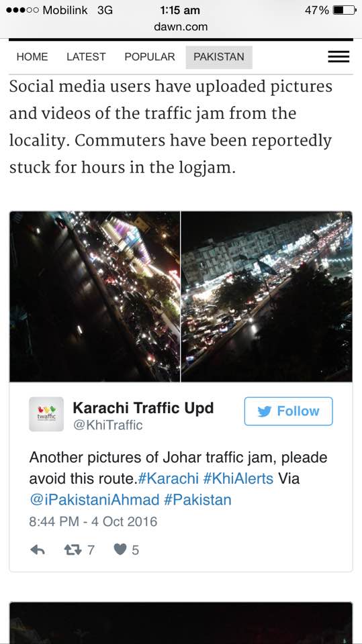Follow Karachi Traffic Upd account
Screen dimensions: 362x644
(288, 411)
